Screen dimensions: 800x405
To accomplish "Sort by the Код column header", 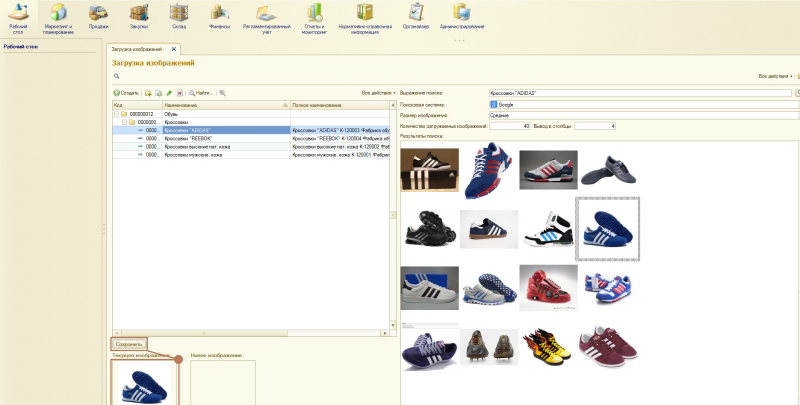I will click(x=137, y=105).
